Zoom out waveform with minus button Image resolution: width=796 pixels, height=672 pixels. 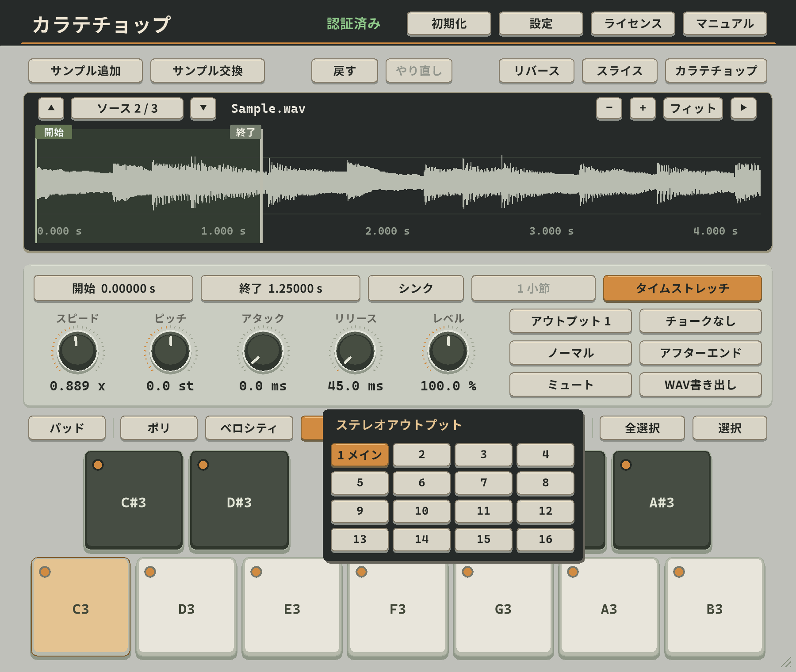coord(609,108)
